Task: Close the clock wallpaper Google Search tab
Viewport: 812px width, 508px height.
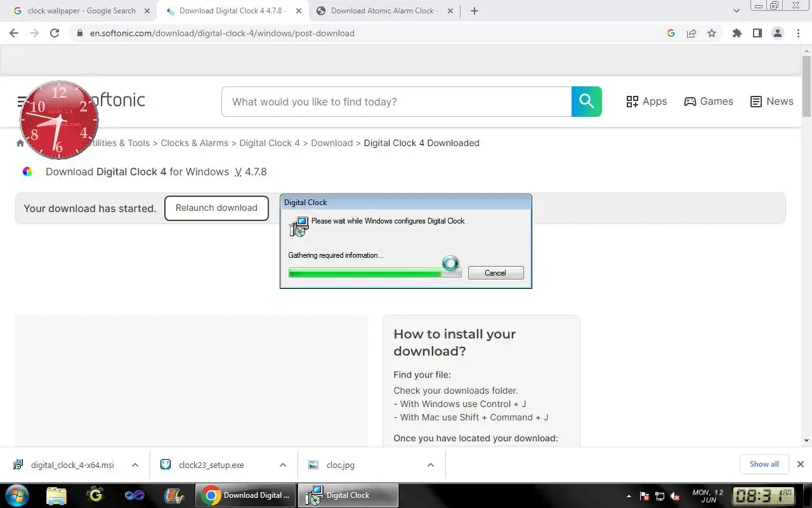Action: (x=147, y=11)
